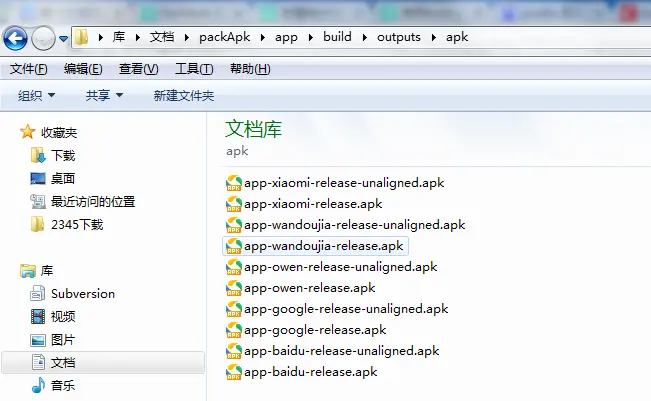Screen dimensions: 651x401
Task: Click apk breadcrumb segment
Action: [457, 37]
